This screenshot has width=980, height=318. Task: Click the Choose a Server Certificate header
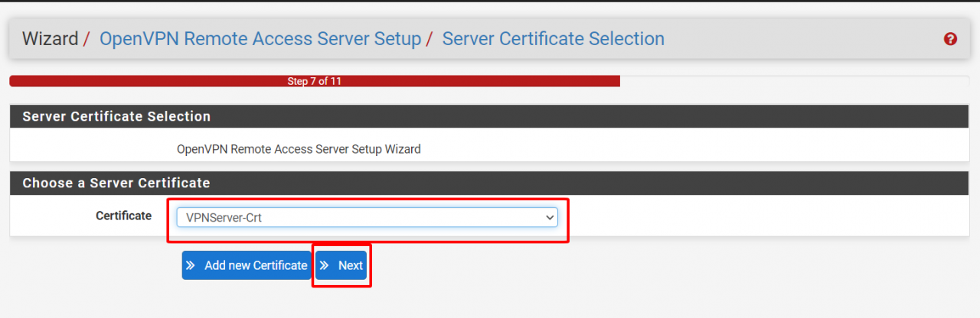coord(116,183)
